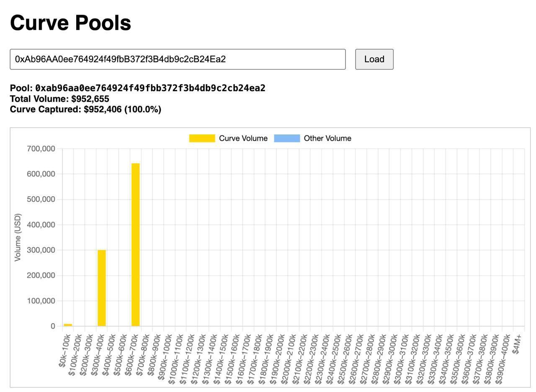Image resolution: width=536 pixels, height=392 pixels.
Task: Click the pool address 0xab96aa0e... text
Action: click(x=150, y=88)
